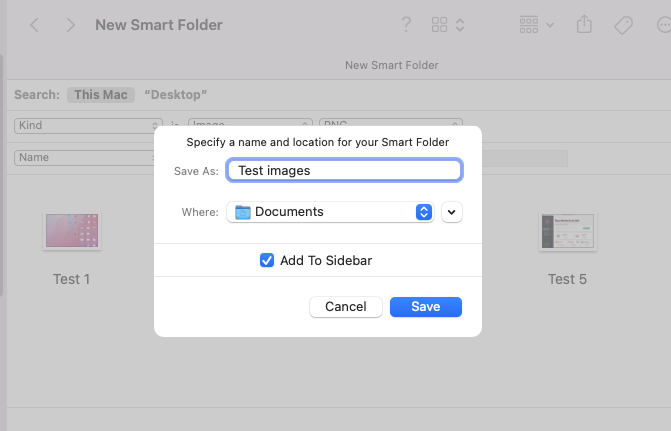
Task: Click the Test 1 file name
Action: click(71, 279)
